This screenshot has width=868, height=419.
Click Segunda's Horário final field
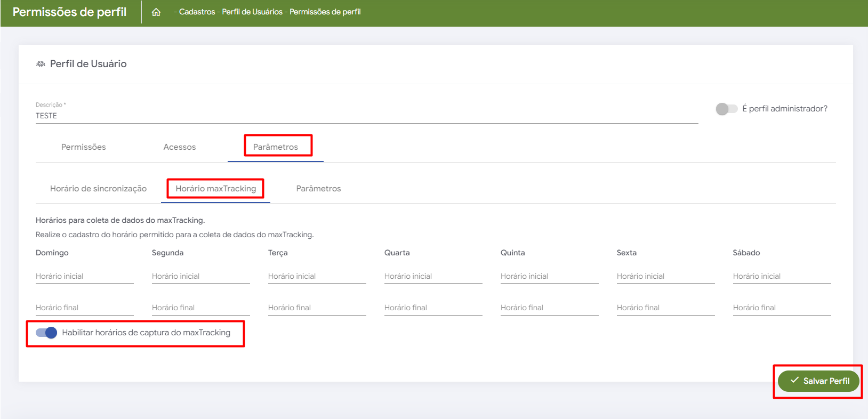200,308
